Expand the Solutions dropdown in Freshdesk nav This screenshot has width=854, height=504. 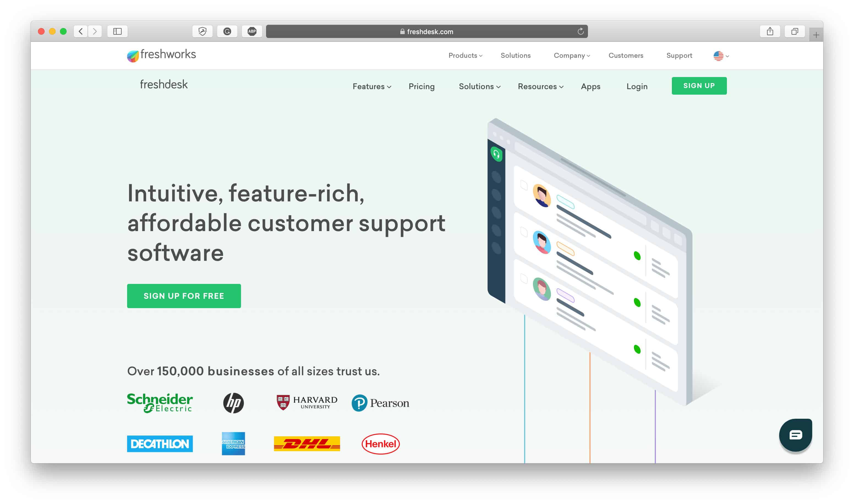point(479,86)
